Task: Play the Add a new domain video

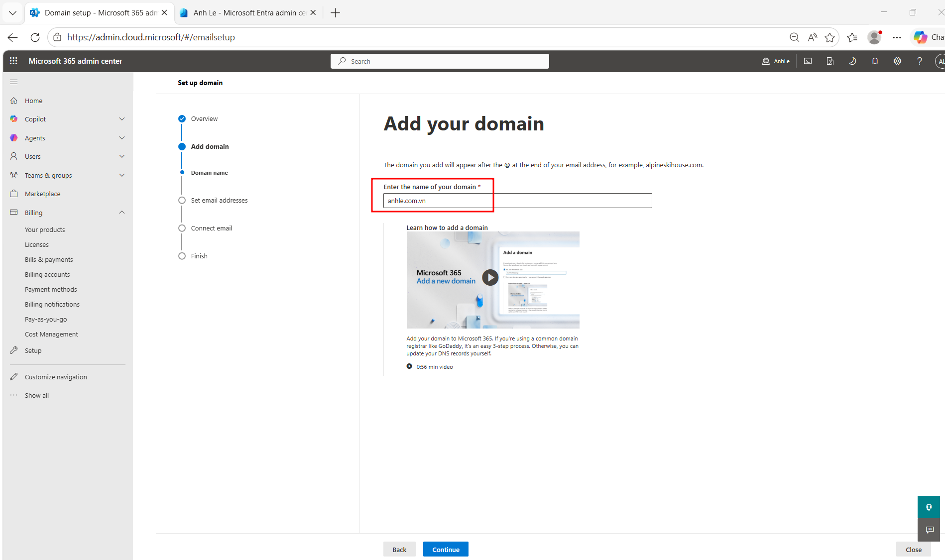Action: [x=490, y=277]
